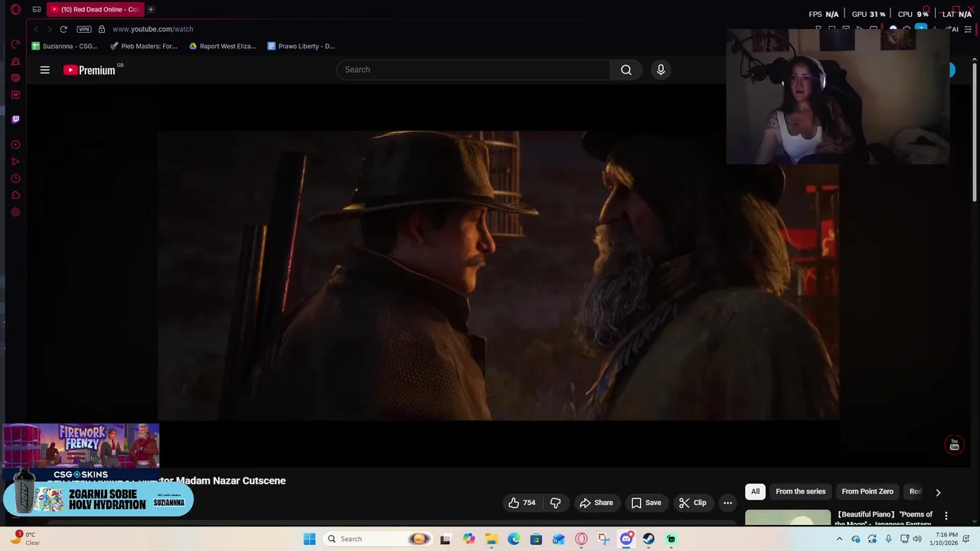Create a Clip of the video
Screen dimensions: 980x551
tap(692, 503)
